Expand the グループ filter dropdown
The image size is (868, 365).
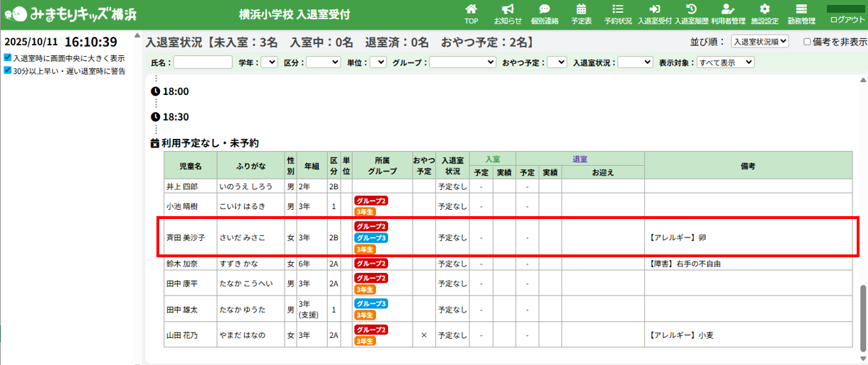tap(462, 62)
